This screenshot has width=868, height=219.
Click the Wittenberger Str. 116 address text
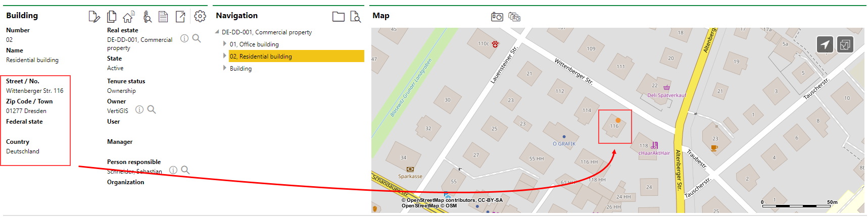[35, 91]
